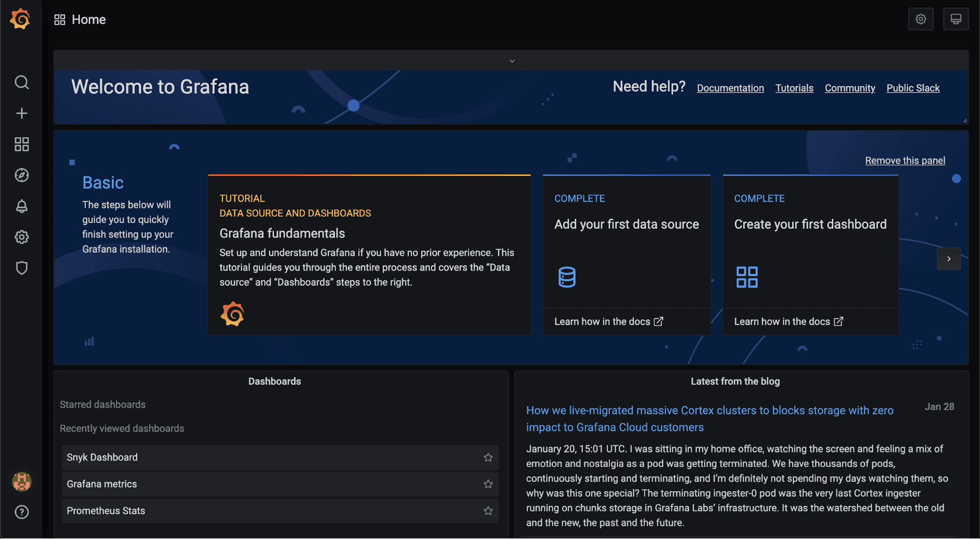Open Explore compass icon

click(x=22, y=175)
